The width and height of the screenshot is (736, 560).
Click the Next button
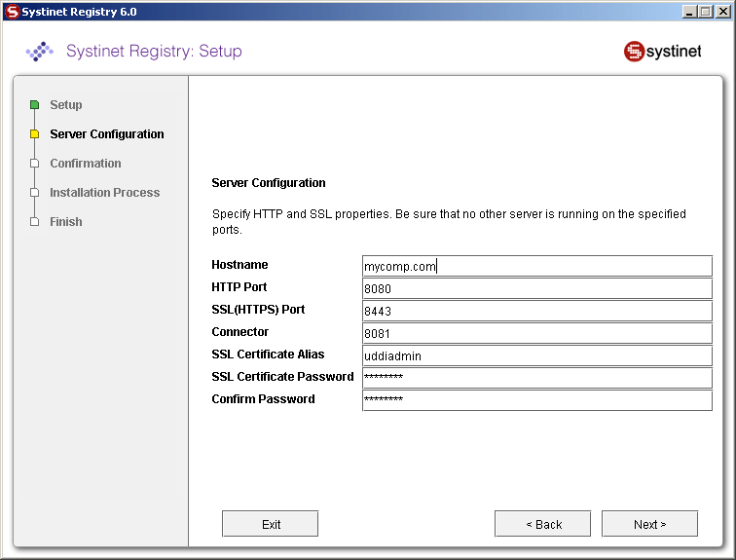tap(649, 524)
